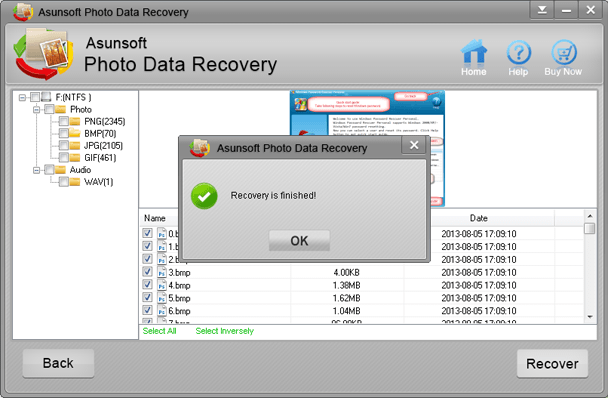
Task: Click the 1.62MB size cell
Action: (347, 298)
